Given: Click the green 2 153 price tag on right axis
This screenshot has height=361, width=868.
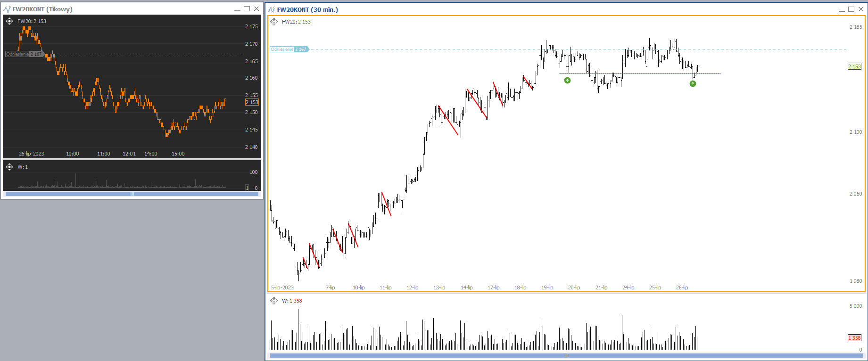Looking at the screenshot, I should point(854,66).
